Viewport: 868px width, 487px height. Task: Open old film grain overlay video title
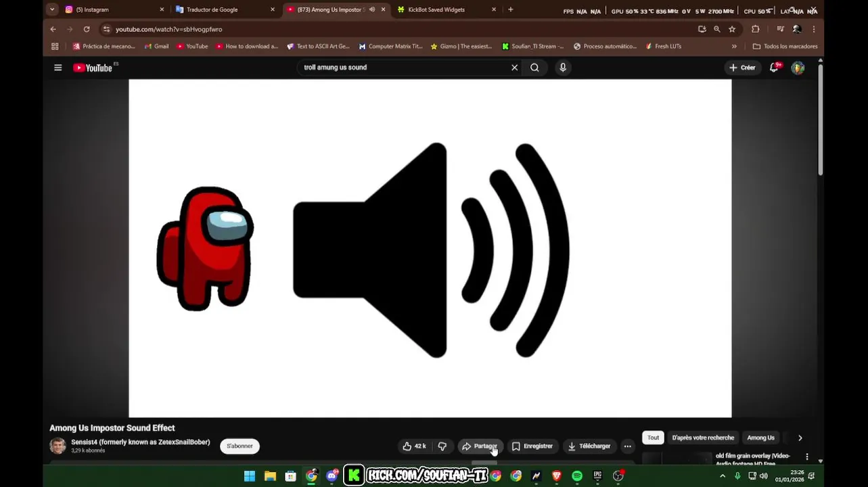[x=753, y=459]
